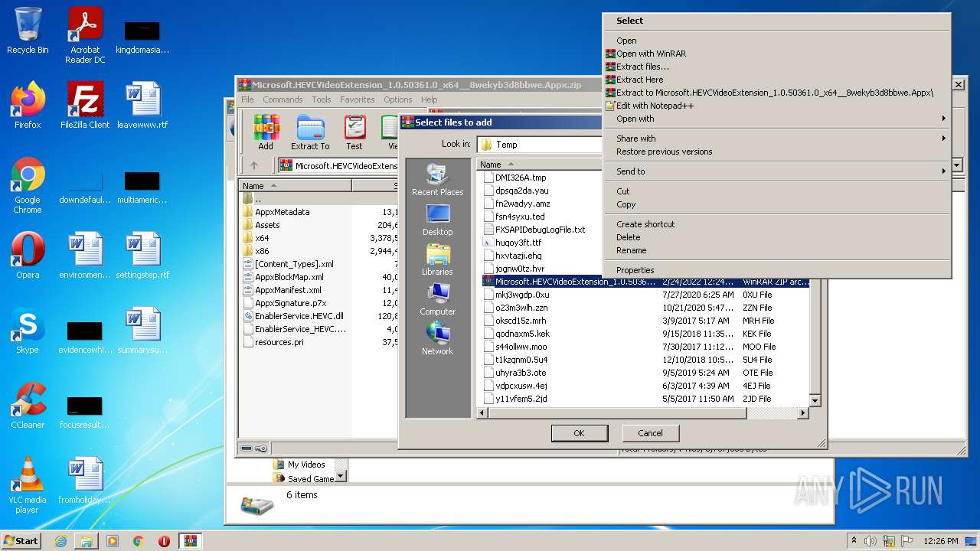This screenshot has height=551, width=980.
Task: Choose Open in the context menu
Action: tap(776, 41)
